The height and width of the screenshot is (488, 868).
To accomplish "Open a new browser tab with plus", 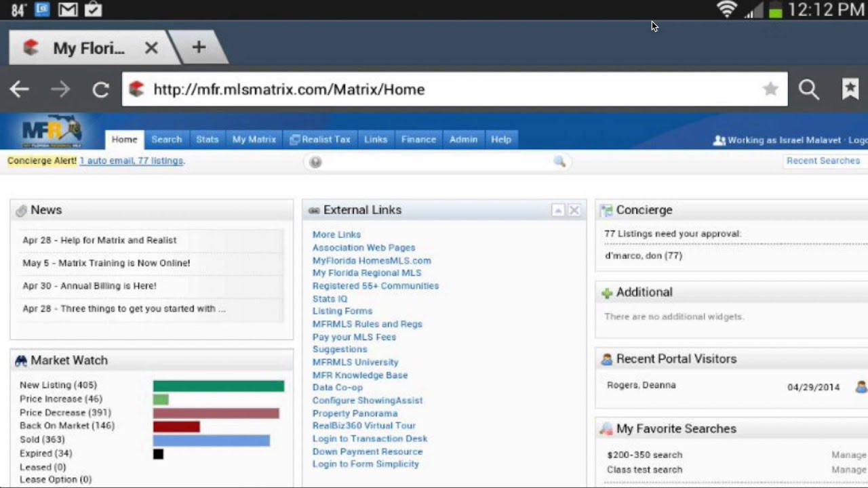I will [x=199, y=47].
